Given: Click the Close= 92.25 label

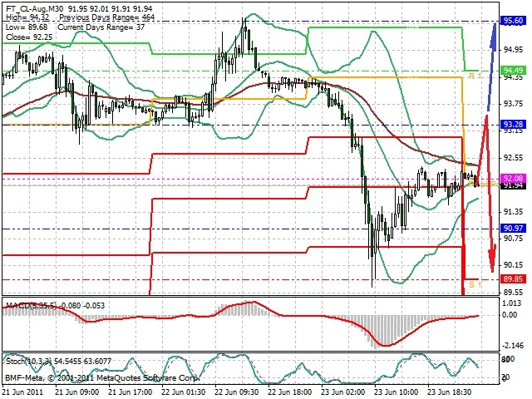Looking at the screenshot, I should point(29,37).
